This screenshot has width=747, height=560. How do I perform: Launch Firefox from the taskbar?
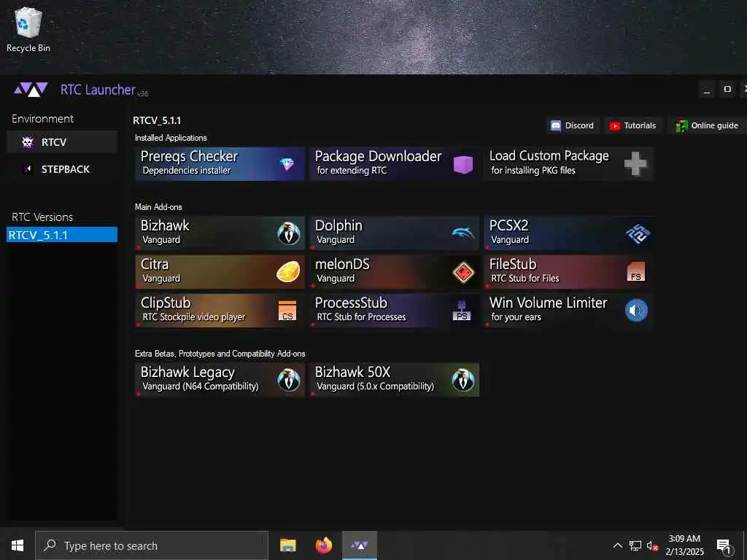click(x=323, y=545)
